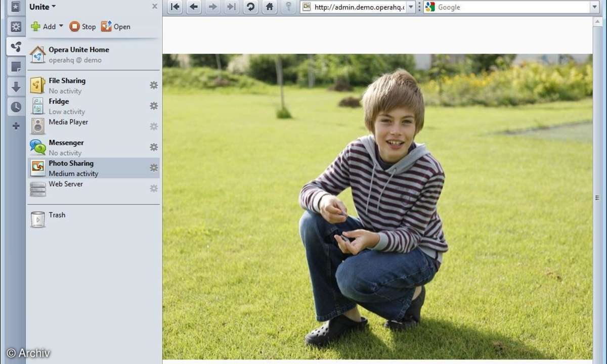Show the Downloads panel

(x=16, y=87)
